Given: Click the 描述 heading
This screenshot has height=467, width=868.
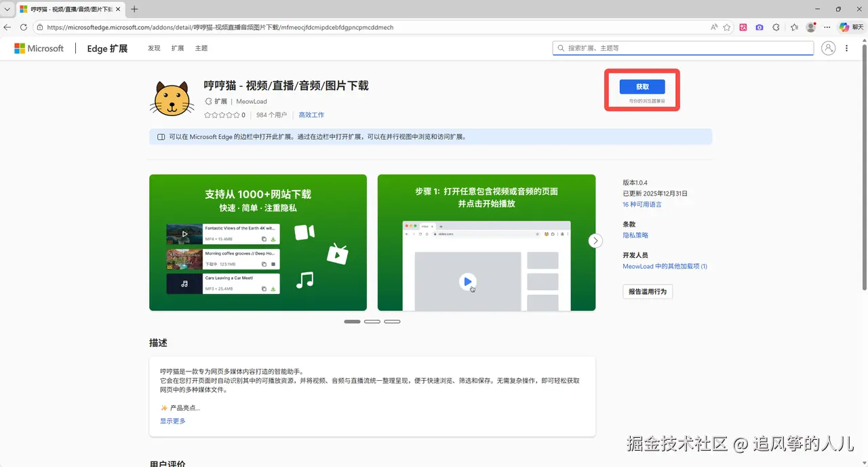Looking at the screenshot, I should click(x=158, y=343).
